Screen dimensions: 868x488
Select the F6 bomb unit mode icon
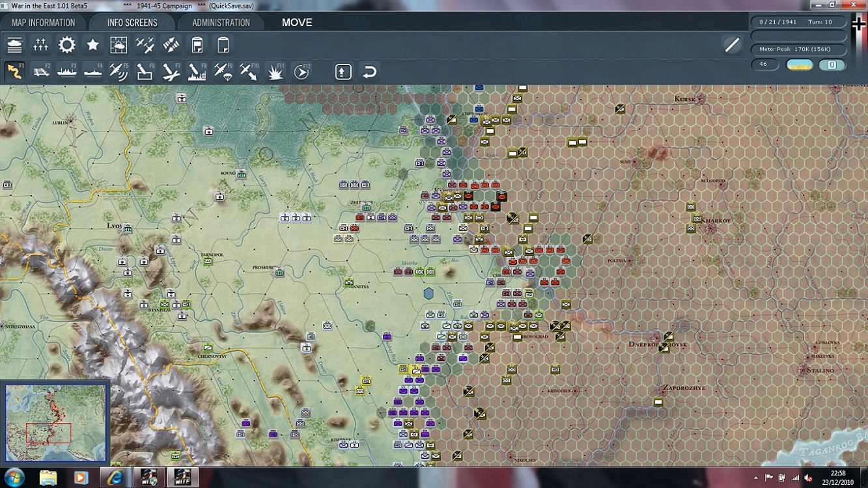click(145, 72)
